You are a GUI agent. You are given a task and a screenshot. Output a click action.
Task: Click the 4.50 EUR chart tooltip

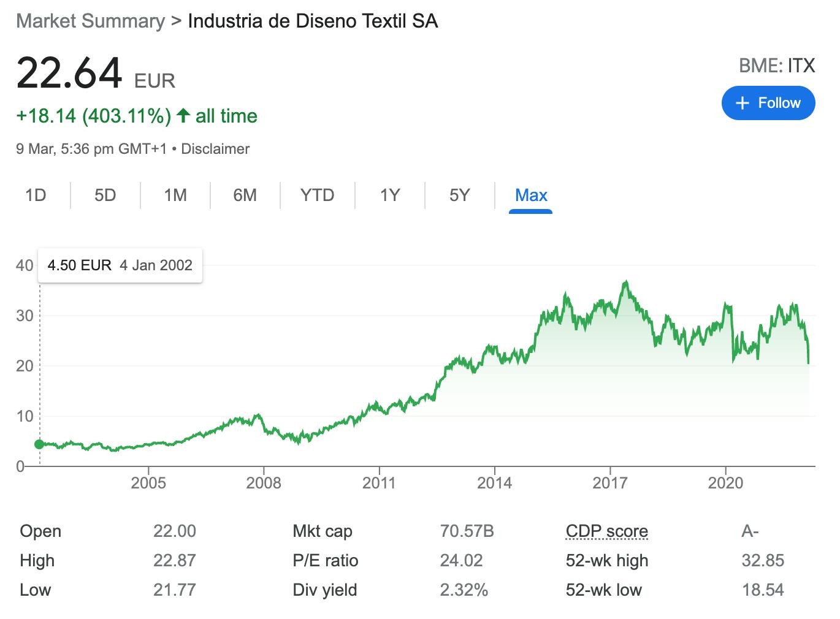(120, 265)
